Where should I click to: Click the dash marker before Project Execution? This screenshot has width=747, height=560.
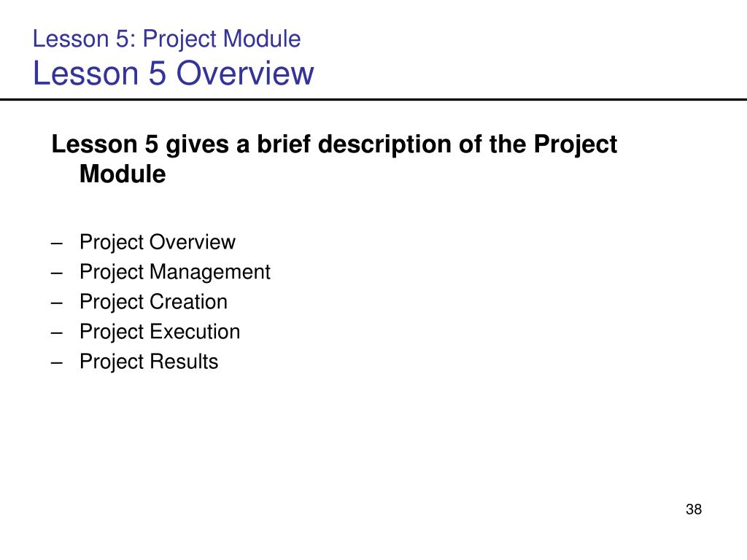tap(57, 332)
